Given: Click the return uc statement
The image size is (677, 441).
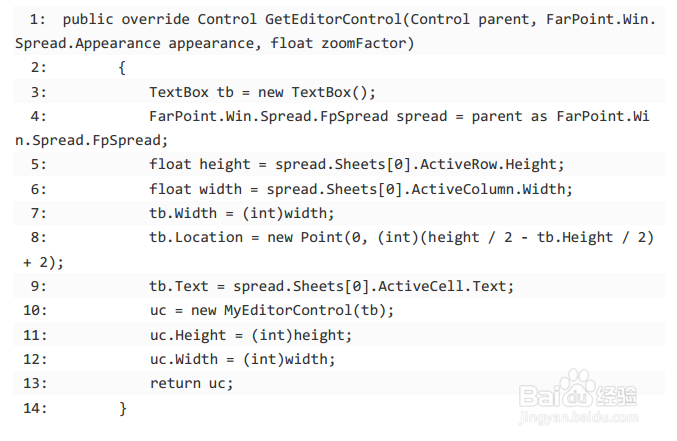Looking at the screenshot, I should pos(191,383).
